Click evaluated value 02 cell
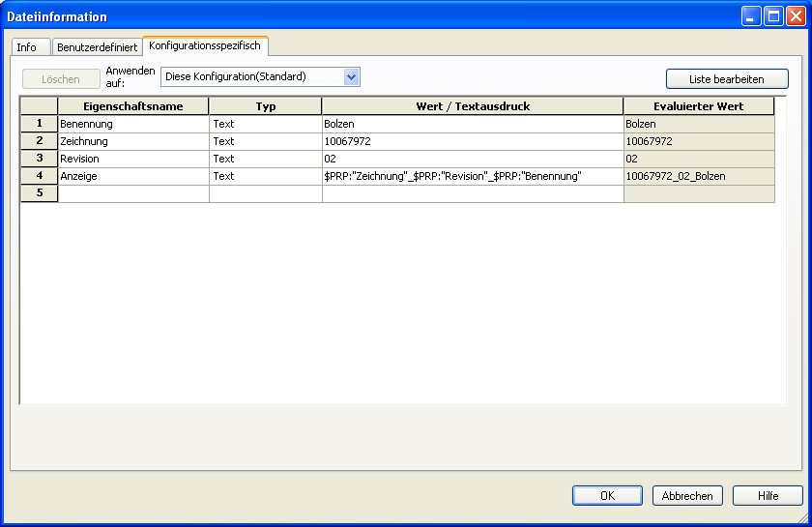 699,159
